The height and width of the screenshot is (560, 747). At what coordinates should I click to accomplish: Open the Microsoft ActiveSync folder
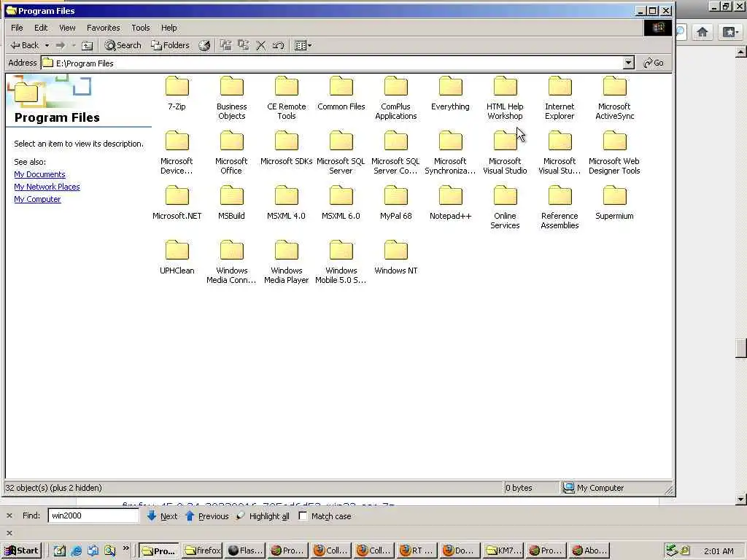(x=614, y=98)
